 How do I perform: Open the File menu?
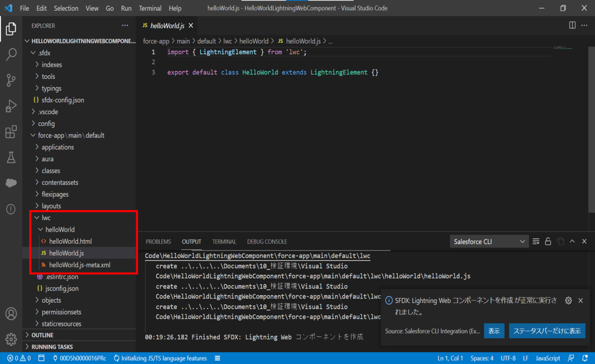pyautogui.click(x=24, y=8)
